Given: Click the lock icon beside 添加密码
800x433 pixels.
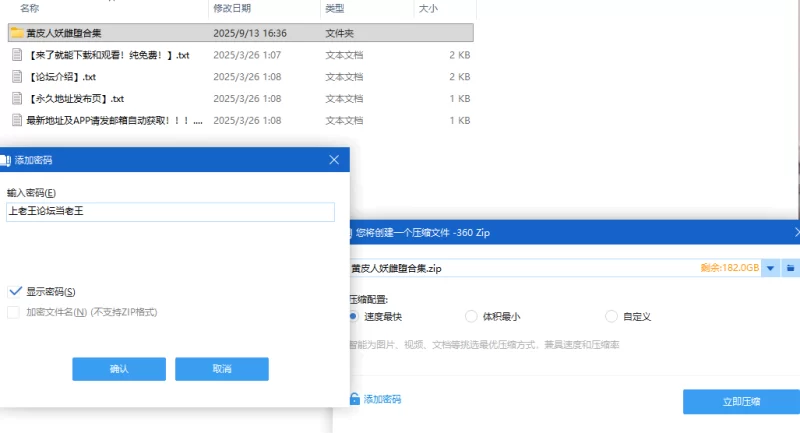Looking at the screenshot, I should click(354, 399).
